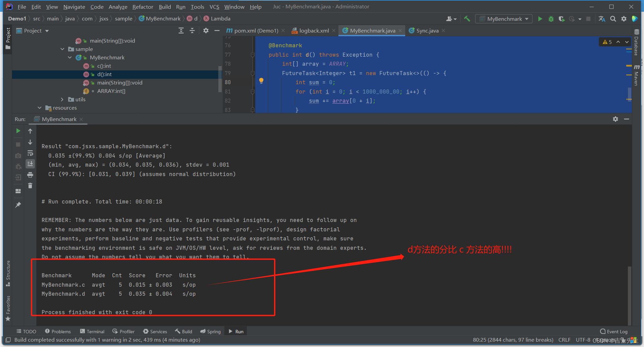644x347 pixels.
Task: Jump up the stack trace with arrow
Action: 30,131
